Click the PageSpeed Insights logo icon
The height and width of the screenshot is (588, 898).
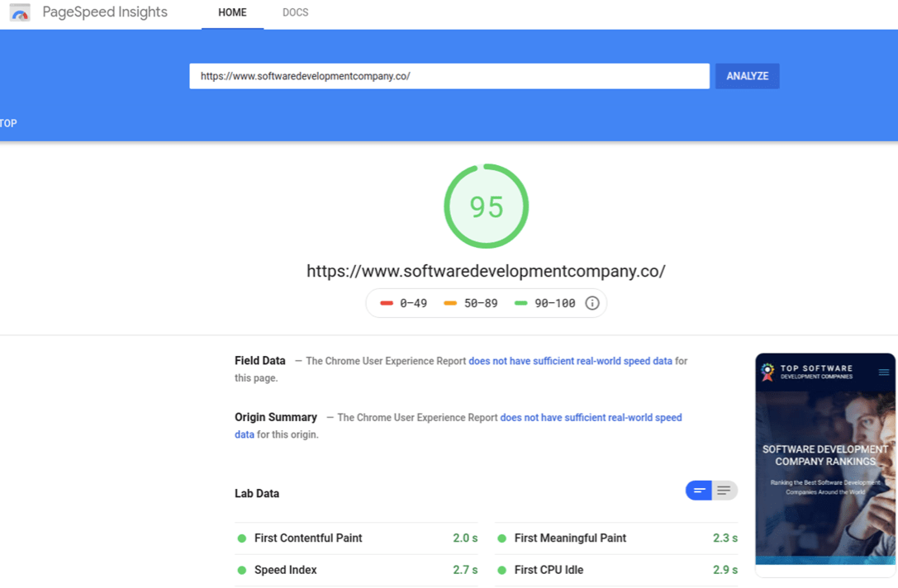point(20,12)
